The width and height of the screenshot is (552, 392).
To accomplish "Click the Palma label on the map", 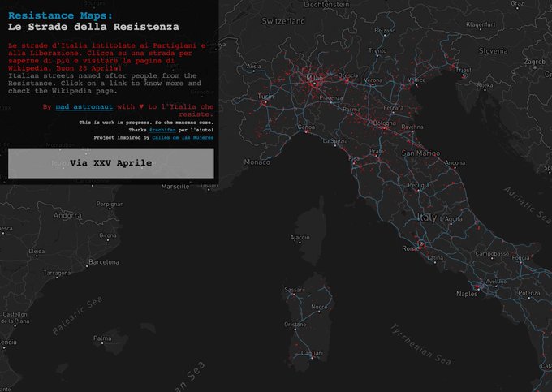I will point(102,338).
